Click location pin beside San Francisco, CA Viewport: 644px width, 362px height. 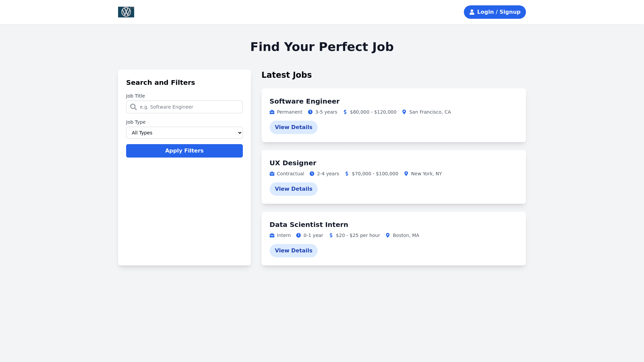pyautogui.click(x=404, y=112)
